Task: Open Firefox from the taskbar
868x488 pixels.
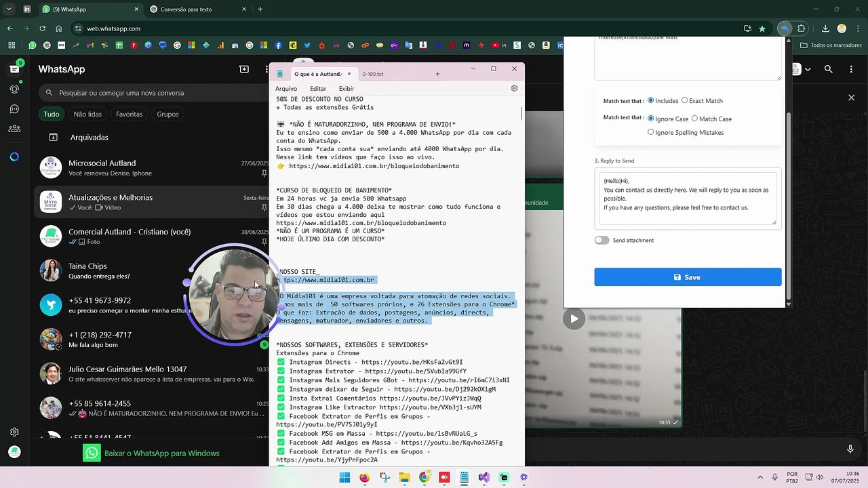Action: [364, 477]
